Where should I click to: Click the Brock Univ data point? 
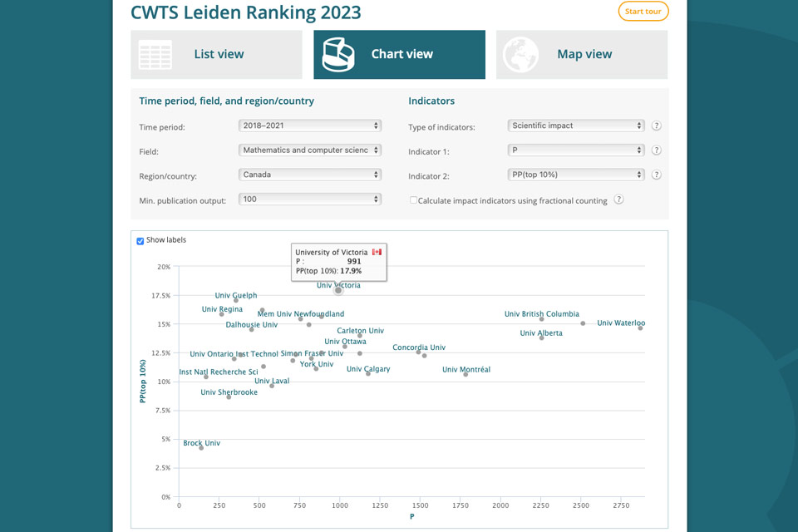pyautogui.click(x=201, y=448)
